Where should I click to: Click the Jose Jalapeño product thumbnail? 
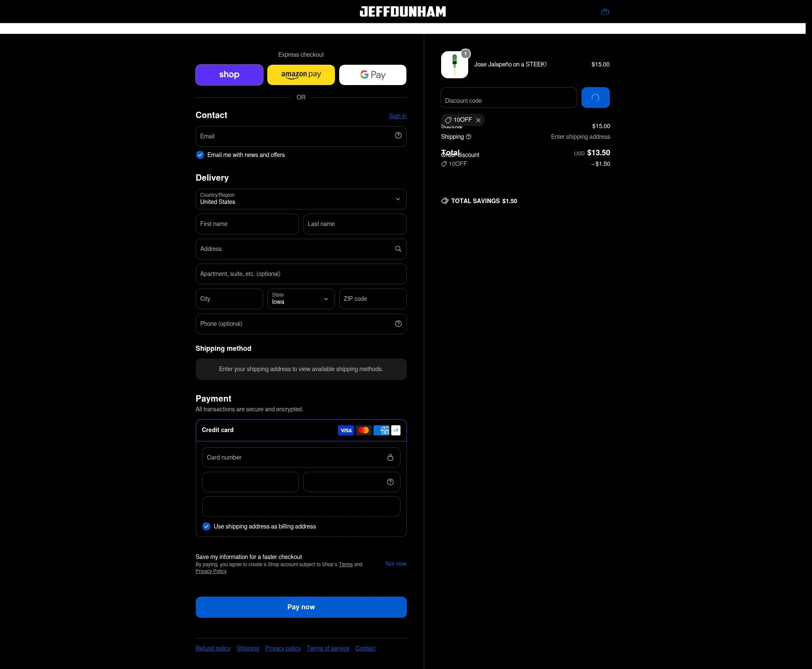pyautogui.click(x=455, y=65)
